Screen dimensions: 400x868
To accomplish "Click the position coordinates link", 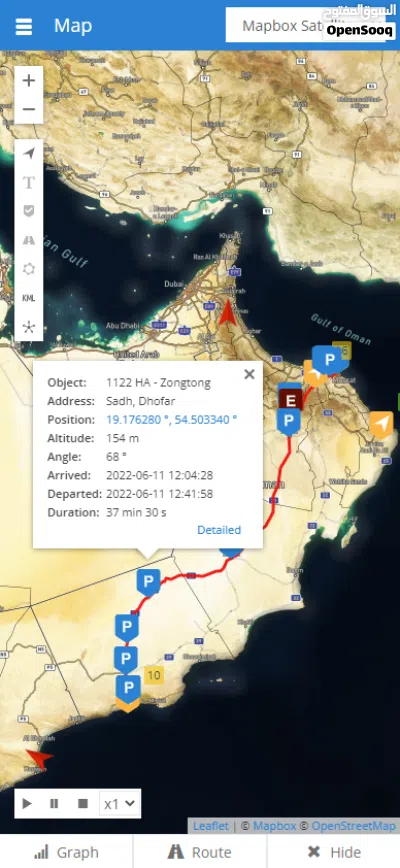I will point(172,420).
